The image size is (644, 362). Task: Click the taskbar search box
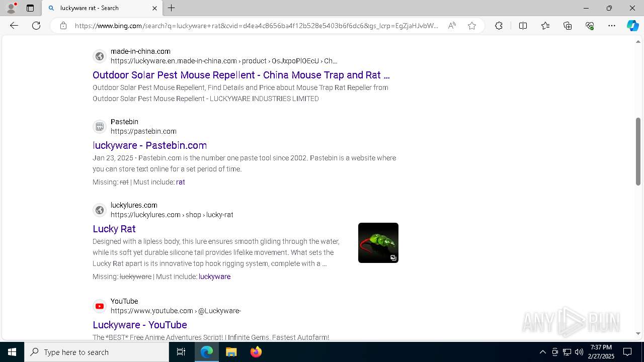(x=97, y=352)
